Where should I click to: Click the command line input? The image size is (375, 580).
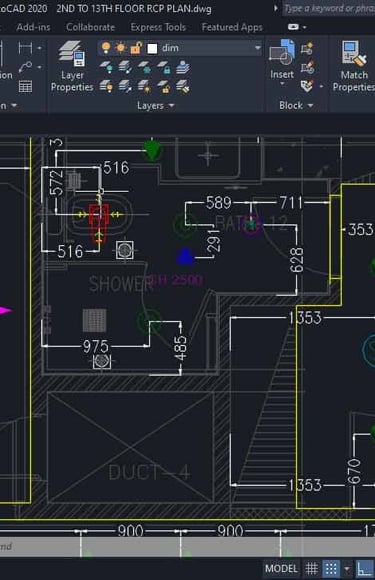[x=188, y=546]
